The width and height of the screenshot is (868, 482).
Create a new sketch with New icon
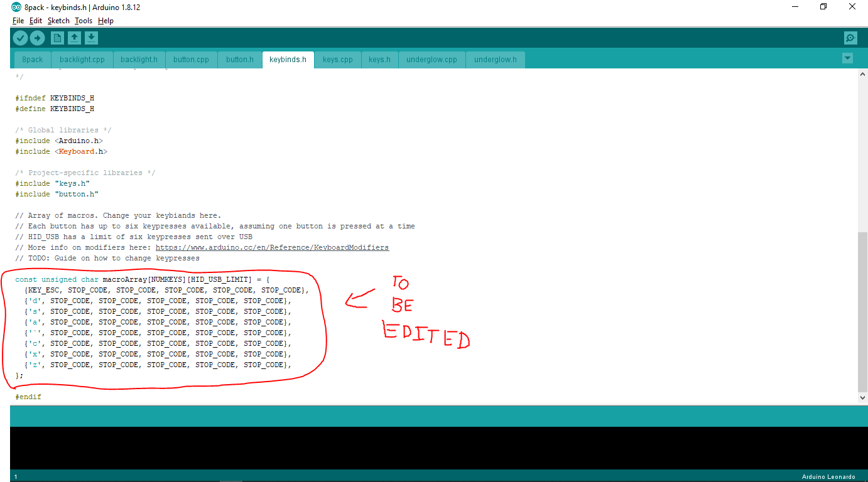pyautogui.click(x=57, y=38)
